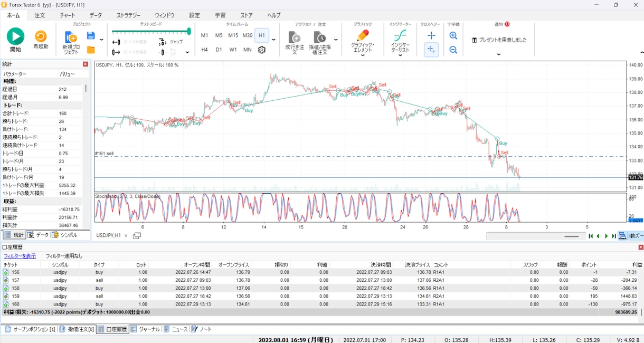Switch the chart to M15 timeframe
The image size is (644, 343).
tap(233, 35)
